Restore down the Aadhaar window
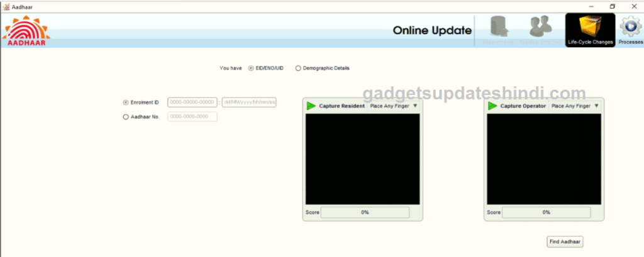This screenshot has width=644, height=257. click(613, 6)
